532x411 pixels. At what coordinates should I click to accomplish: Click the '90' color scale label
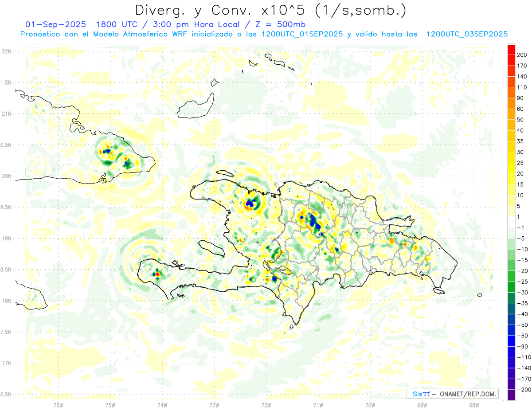point(520,98)
